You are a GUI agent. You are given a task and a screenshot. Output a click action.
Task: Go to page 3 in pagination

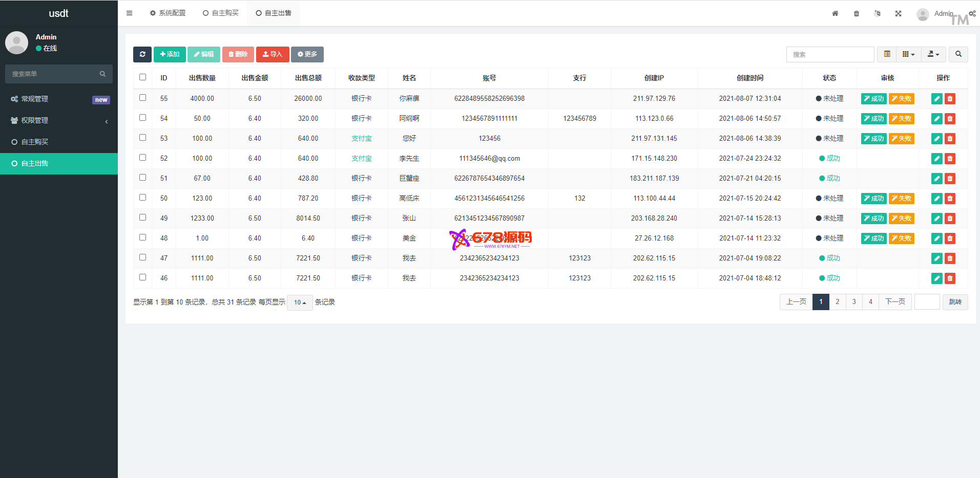point(854,302)
